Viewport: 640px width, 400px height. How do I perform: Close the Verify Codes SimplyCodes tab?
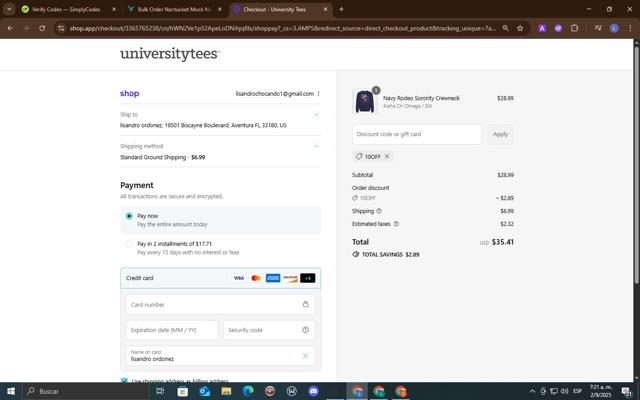point(114,9)
